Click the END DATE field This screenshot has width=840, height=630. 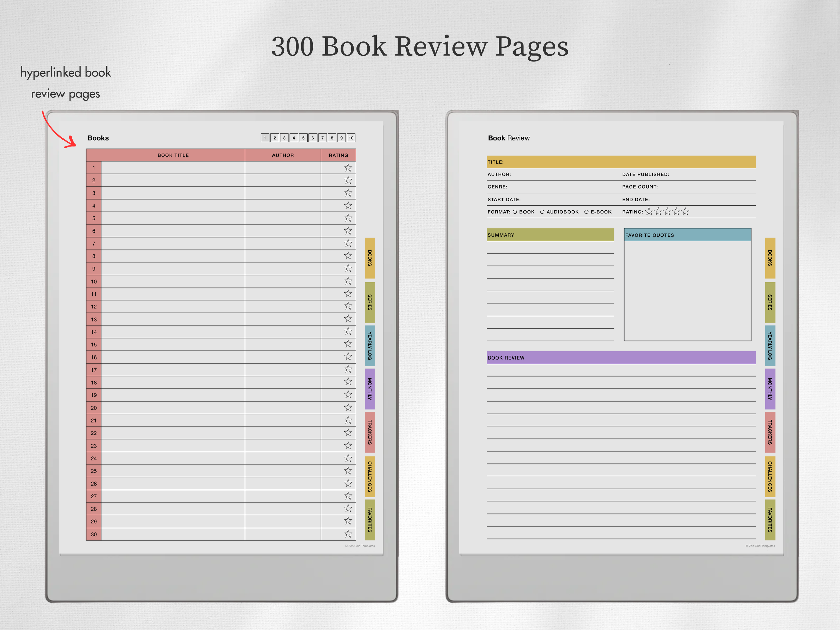coord(688,199)
